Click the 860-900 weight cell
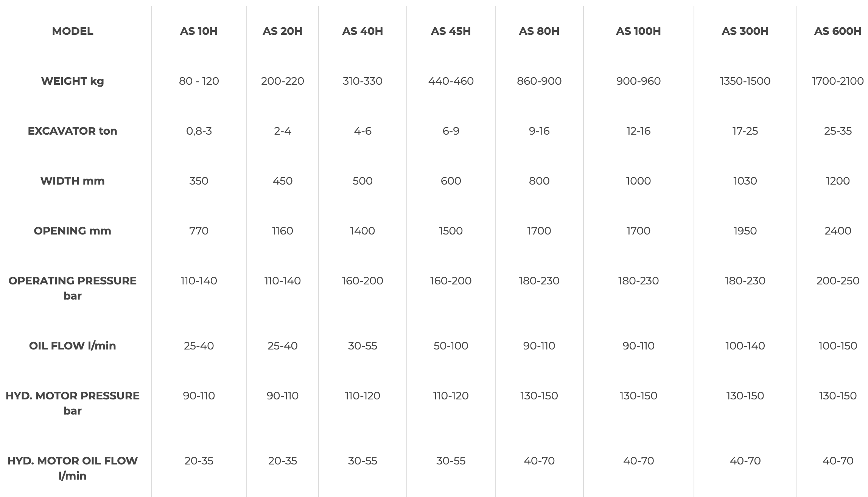This screenshot has width=868, height=497. (539, 81)
